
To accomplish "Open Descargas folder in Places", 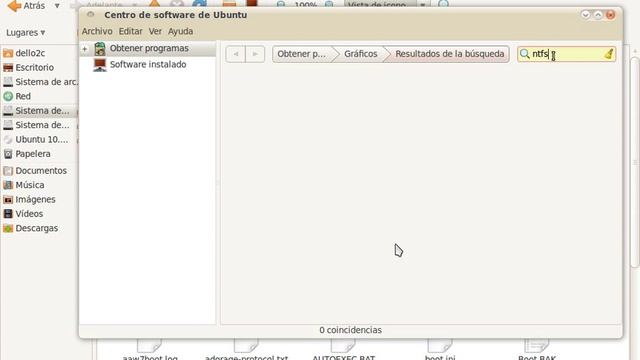I will (x=30, y=228).
